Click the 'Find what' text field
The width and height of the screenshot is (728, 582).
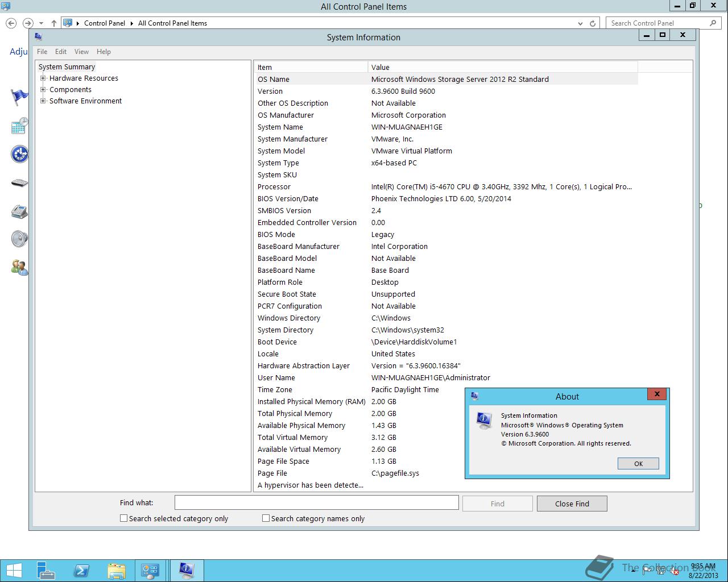316,502
